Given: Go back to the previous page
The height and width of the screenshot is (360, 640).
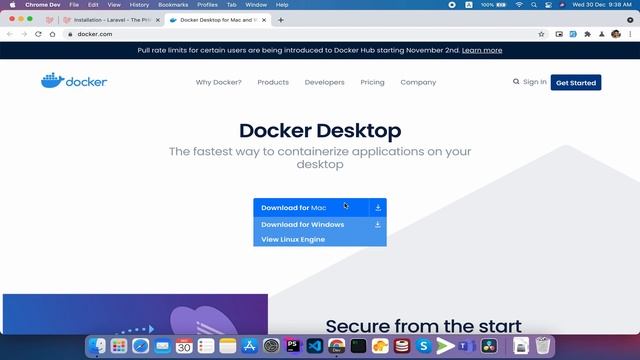Looking at the screenshot, I should tap(10, 34).
